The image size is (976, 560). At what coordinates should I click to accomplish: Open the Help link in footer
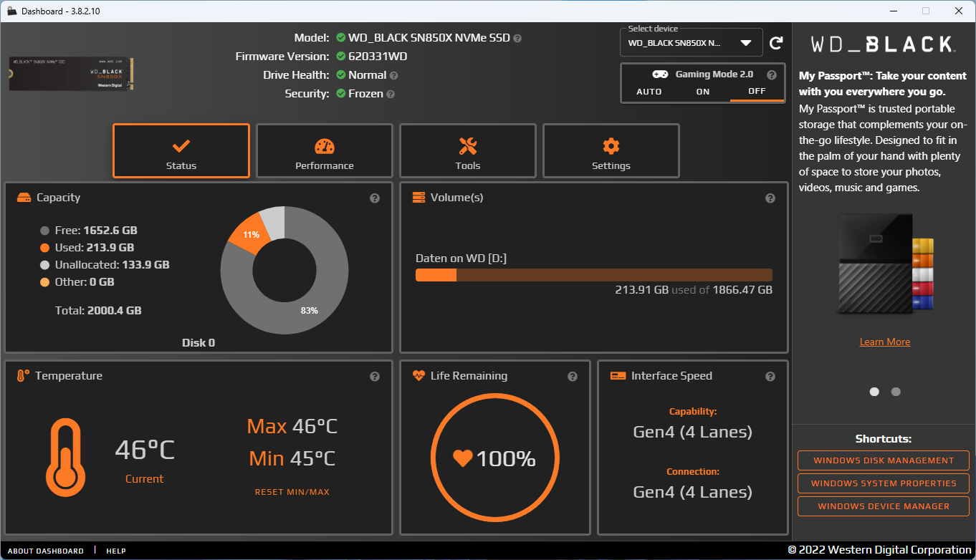116,551
